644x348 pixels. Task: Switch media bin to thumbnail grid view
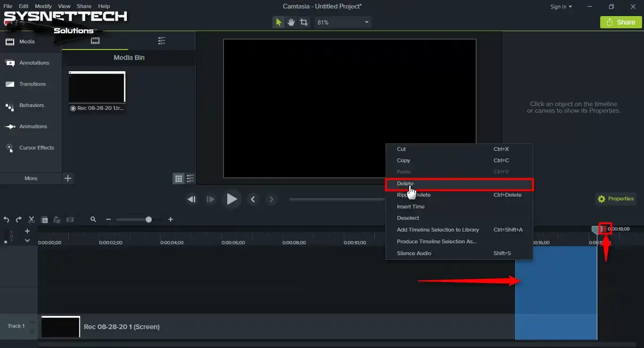click(x=179, y=178)
